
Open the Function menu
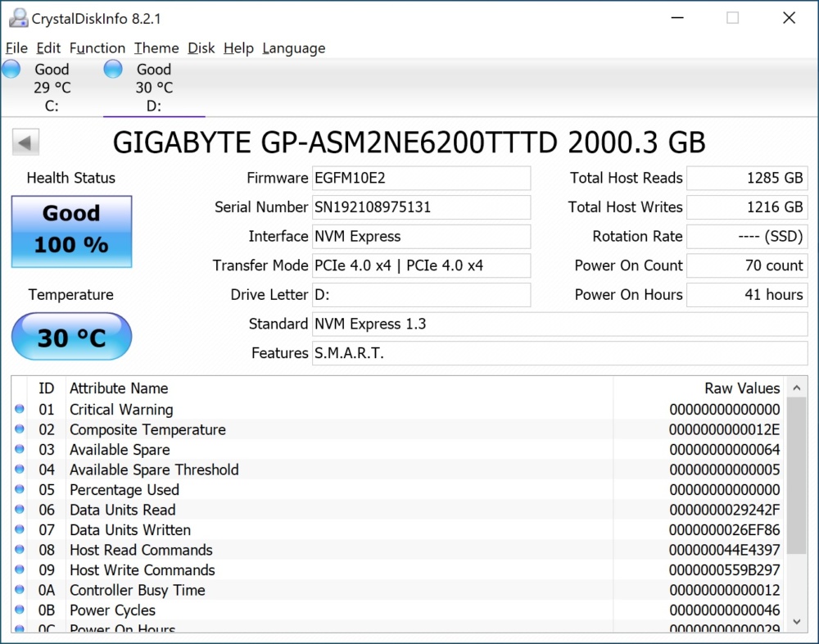[97, 48]
